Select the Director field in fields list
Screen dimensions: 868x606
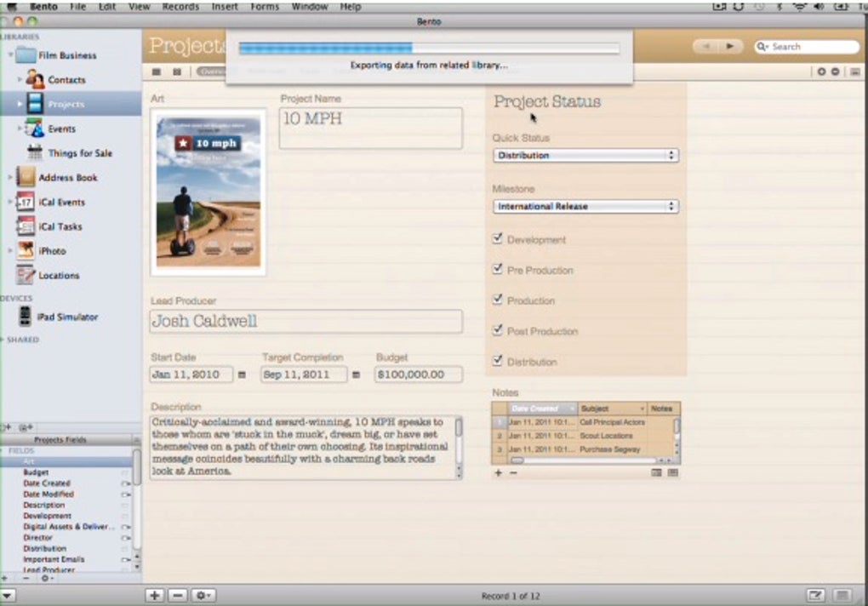pos(37,537)
